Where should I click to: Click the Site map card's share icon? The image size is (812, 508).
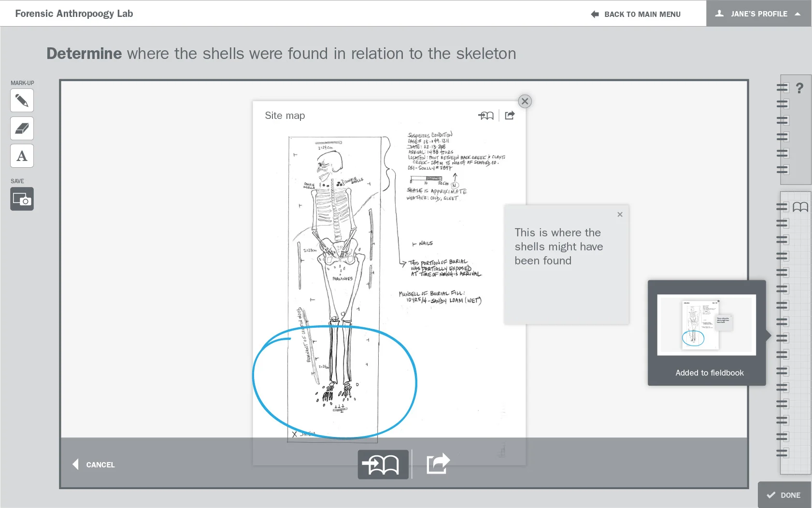510,115
